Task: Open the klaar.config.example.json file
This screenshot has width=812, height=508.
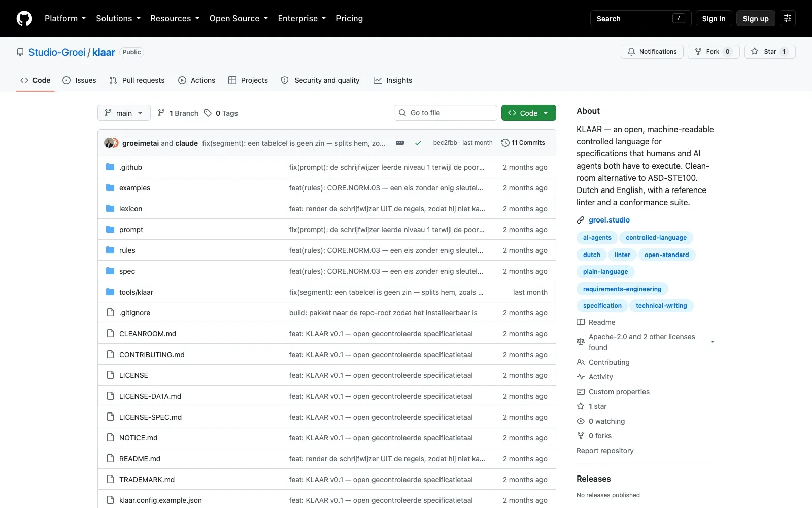Action: [x=160, y=500]
